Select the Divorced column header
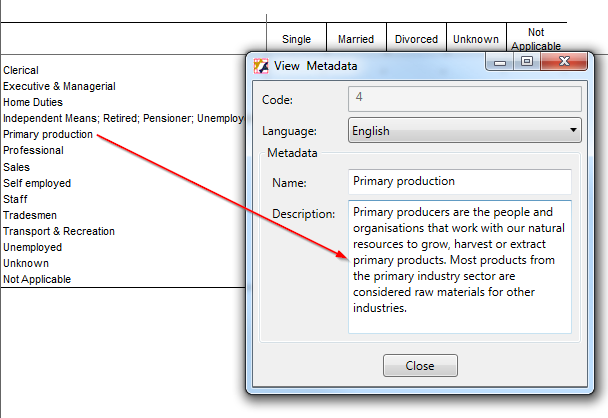Viewport: 608px width, 418px height. pyautogui.click(x=416, y=40)
